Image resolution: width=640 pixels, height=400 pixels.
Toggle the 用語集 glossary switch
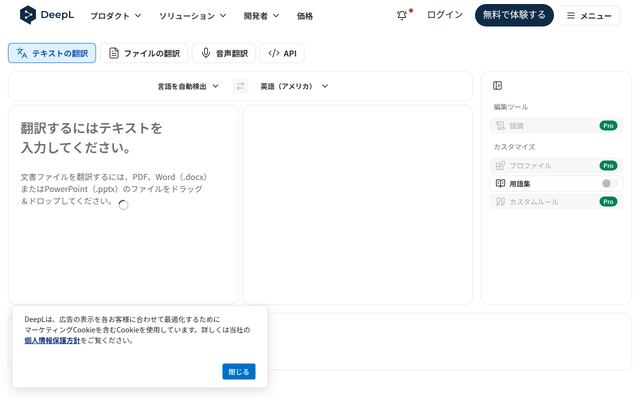(x=610, y=184)
